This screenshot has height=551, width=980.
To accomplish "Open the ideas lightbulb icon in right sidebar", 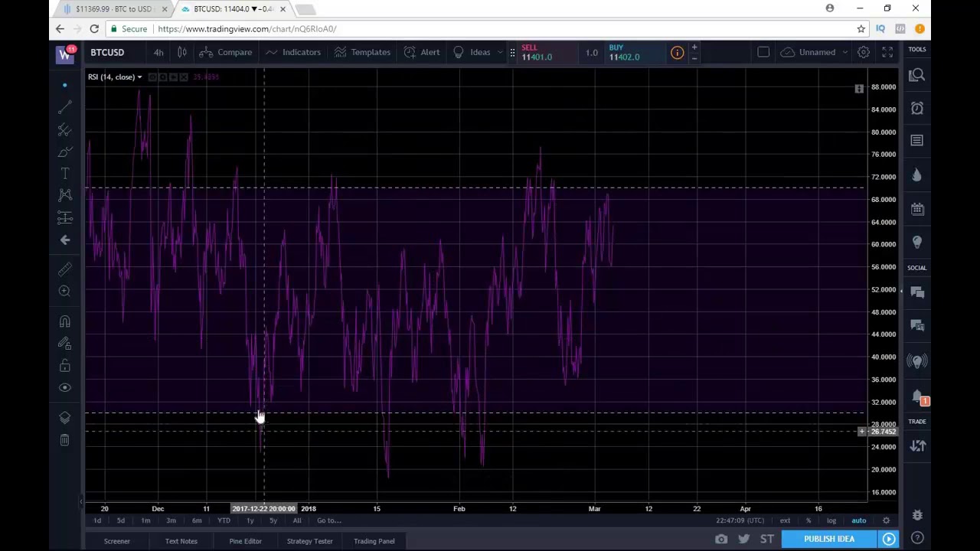I will (917, 242).
